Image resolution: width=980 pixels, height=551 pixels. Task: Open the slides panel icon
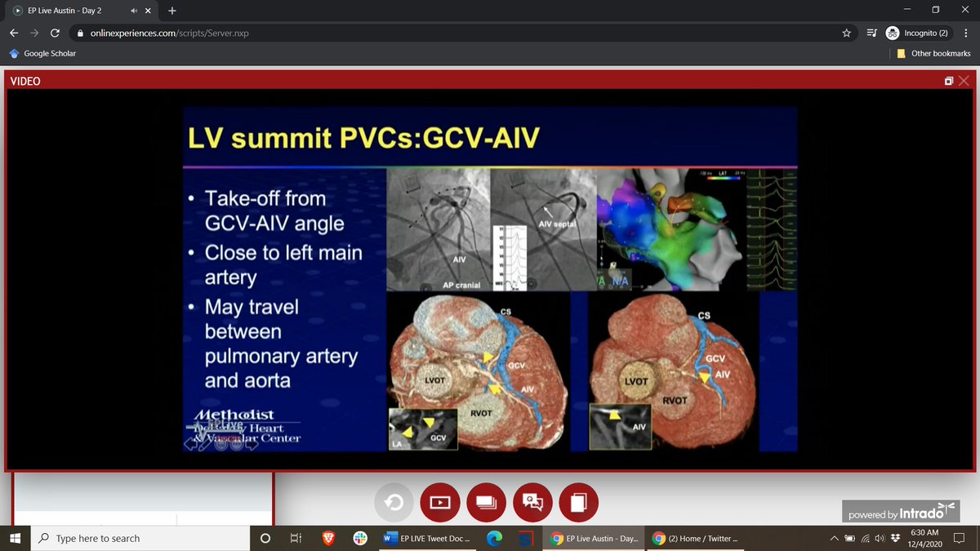tap(487, 503)
